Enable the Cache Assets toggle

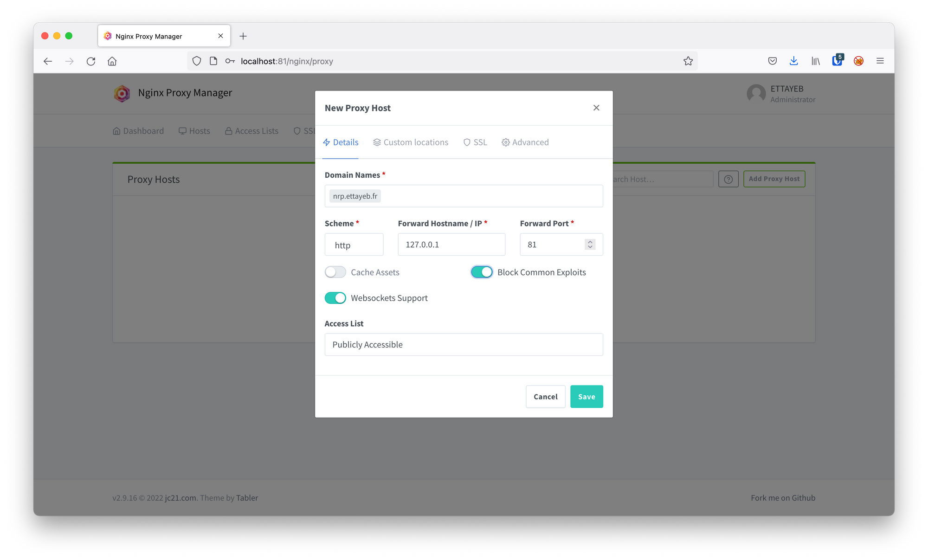335,272
